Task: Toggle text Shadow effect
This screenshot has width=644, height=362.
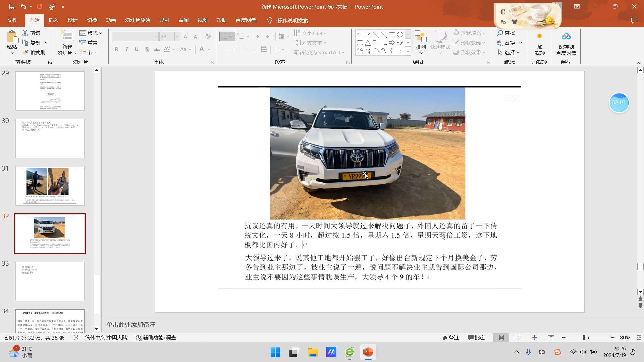Action: [147, 49]
